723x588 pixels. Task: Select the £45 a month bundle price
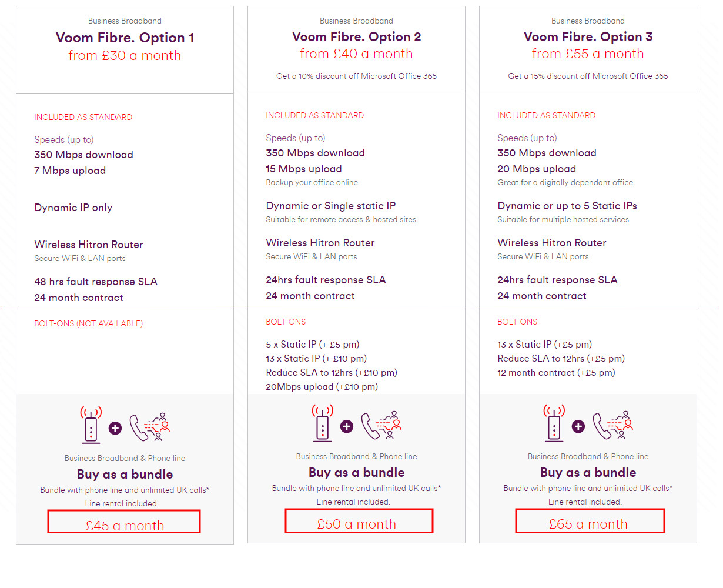point(125,525)
